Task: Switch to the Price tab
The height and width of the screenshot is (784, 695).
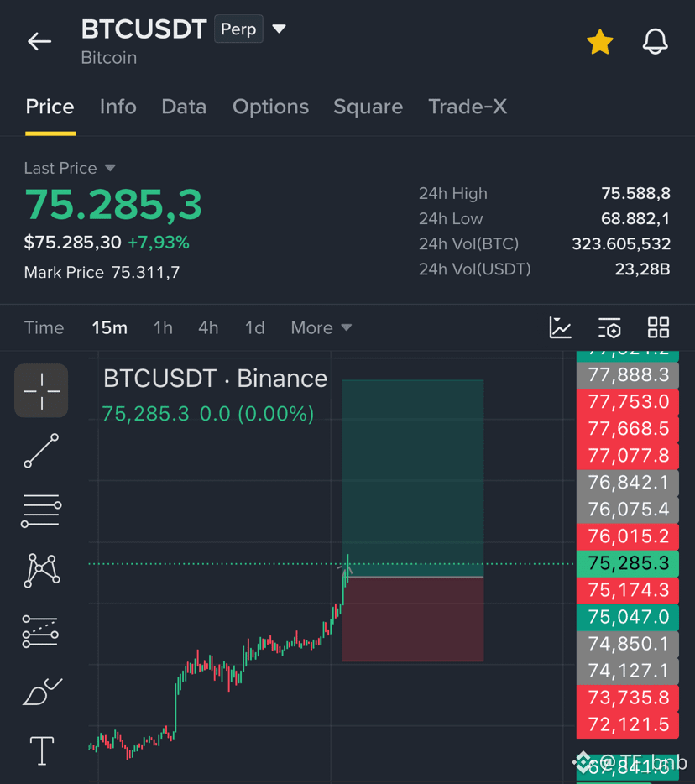Action: point(50,107)
